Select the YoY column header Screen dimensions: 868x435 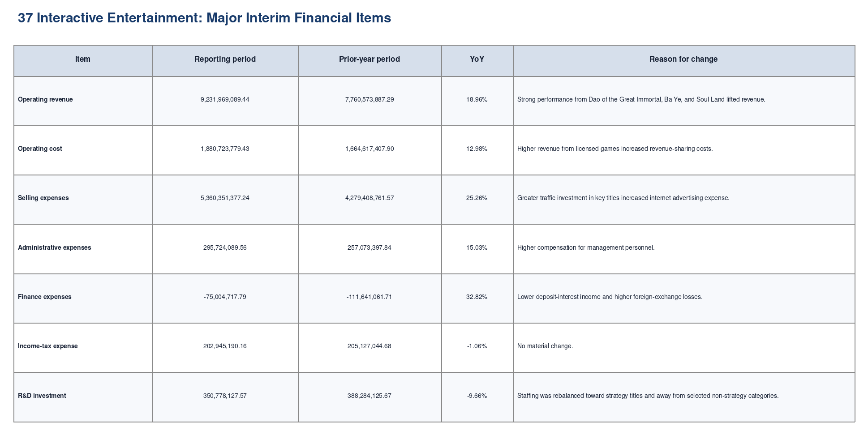pyautogui.click(x=477, y=59)
